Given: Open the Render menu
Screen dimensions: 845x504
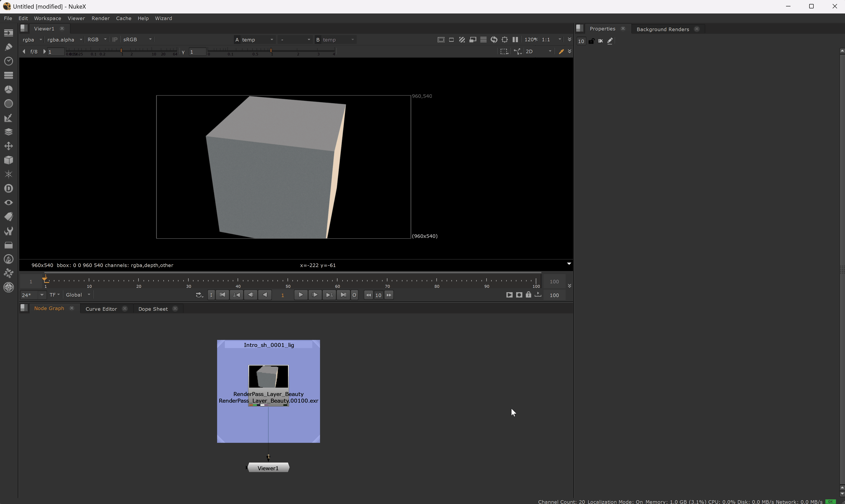Looking at the screenshot, I should pyautogui.click(x=100, y=18).
